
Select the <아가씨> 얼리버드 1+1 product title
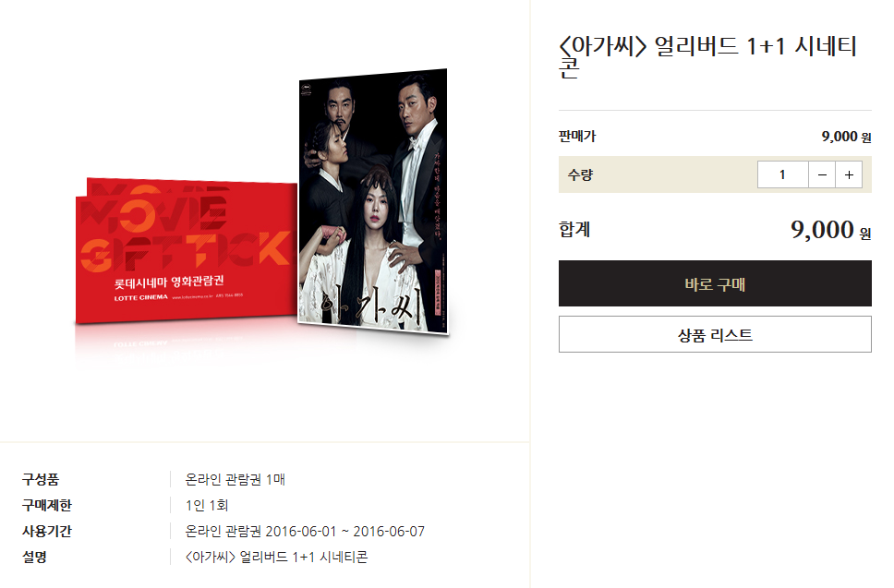point(707,56)
